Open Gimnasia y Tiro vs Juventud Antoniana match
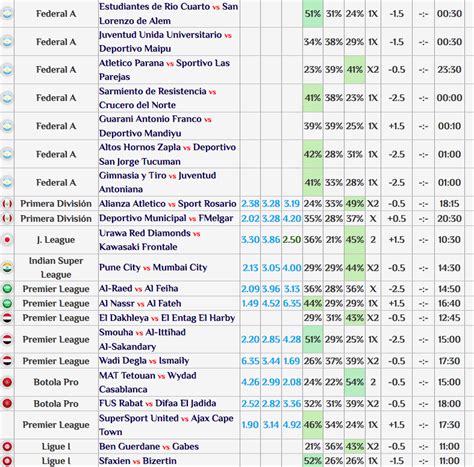 [157, 182]
